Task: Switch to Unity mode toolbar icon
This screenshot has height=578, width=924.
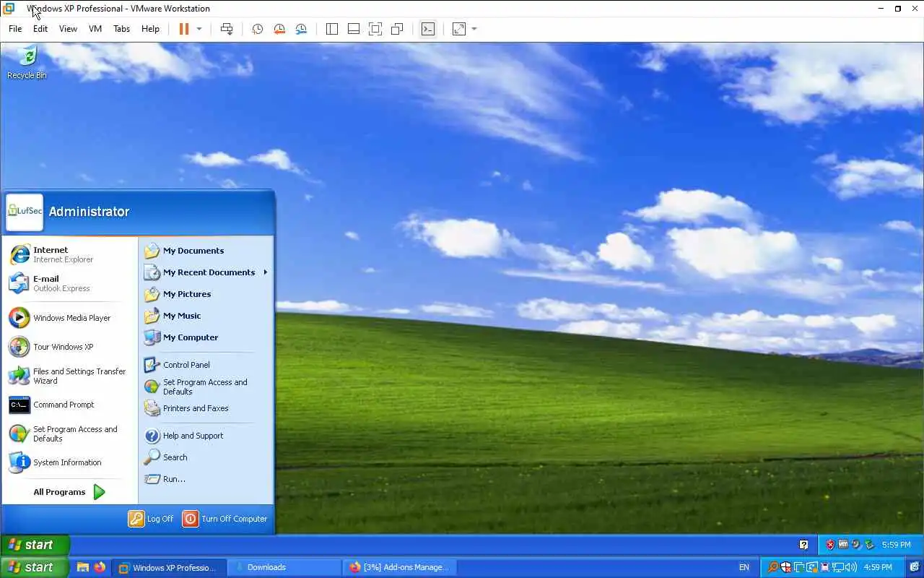Action: tap(397, 29)
